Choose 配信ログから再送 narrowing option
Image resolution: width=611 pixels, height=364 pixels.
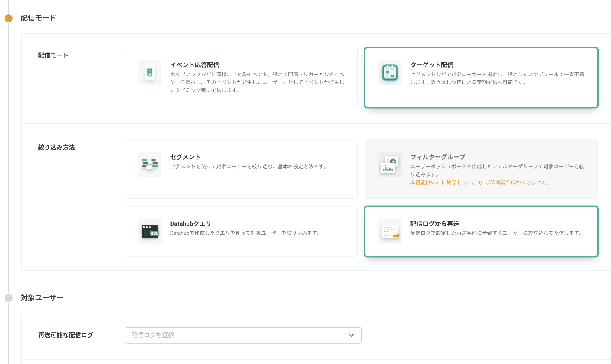point(481,231)
